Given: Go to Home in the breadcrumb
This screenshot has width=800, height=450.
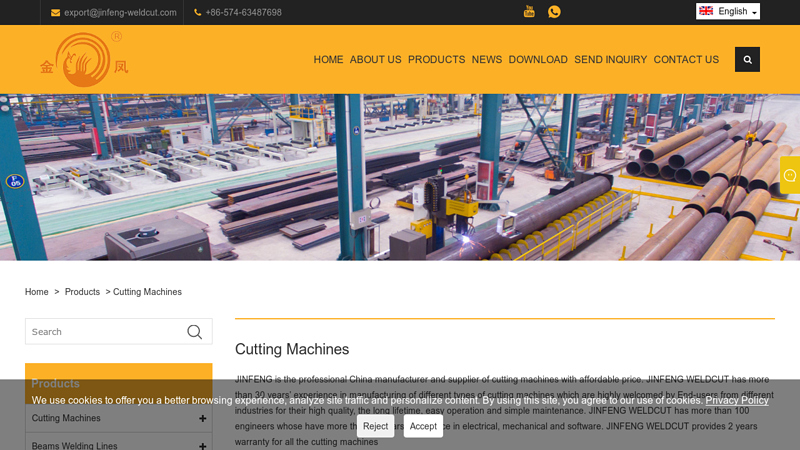Looking at the screenshot, I should pyautogui.click(x=37, y=292).
